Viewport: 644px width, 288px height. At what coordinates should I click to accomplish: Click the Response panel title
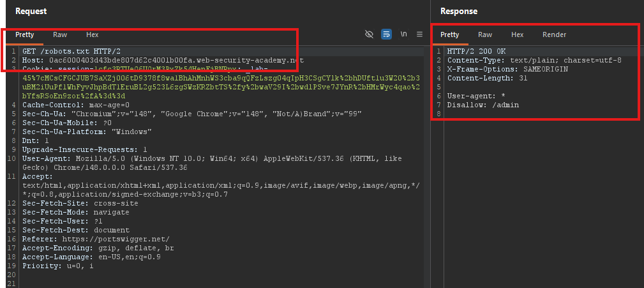pyautogui.click(x=459, y=11)
